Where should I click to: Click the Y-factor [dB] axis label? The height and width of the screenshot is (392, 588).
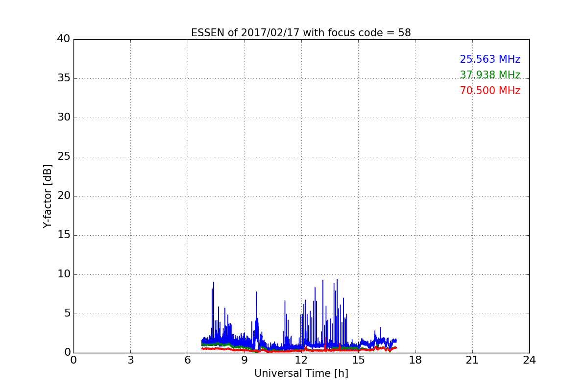[x=48, y=196]
